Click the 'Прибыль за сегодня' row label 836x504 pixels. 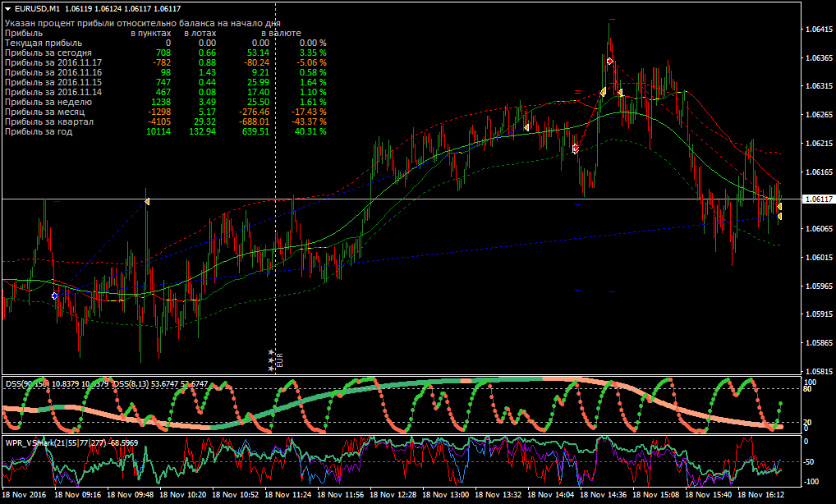48,53
